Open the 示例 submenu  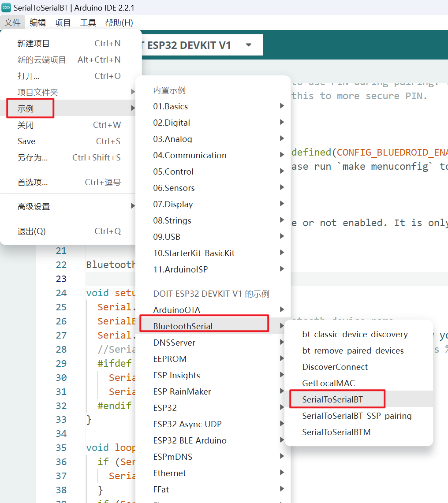[x=69, y=108]
